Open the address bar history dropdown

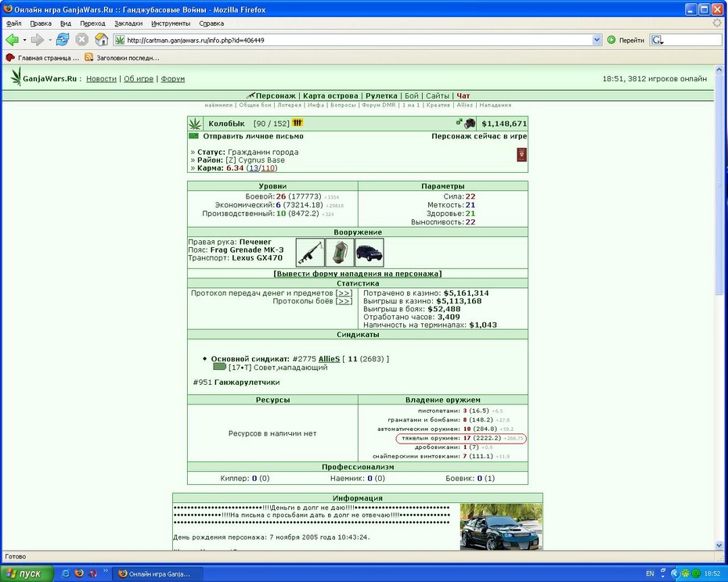(x=597, y=41)
